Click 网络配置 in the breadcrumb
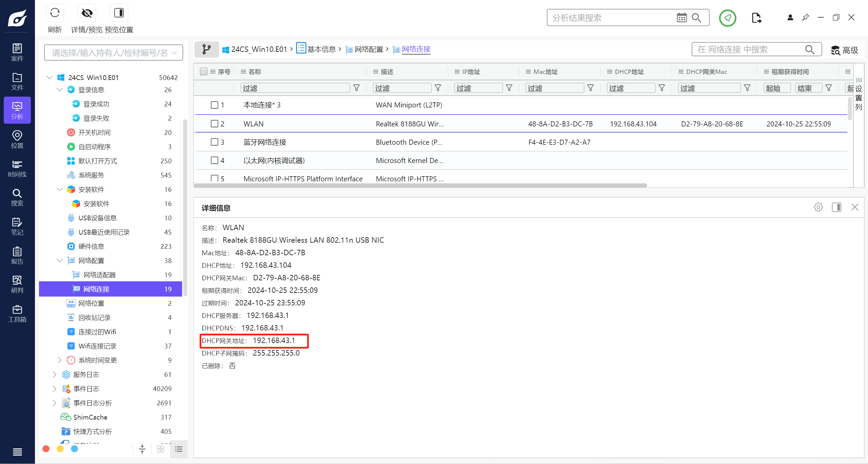 (369, 49)
